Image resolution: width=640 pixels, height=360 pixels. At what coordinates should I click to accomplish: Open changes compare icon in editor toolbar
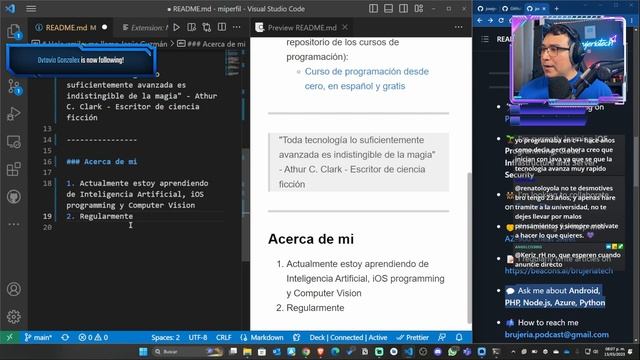pos(207,27)
